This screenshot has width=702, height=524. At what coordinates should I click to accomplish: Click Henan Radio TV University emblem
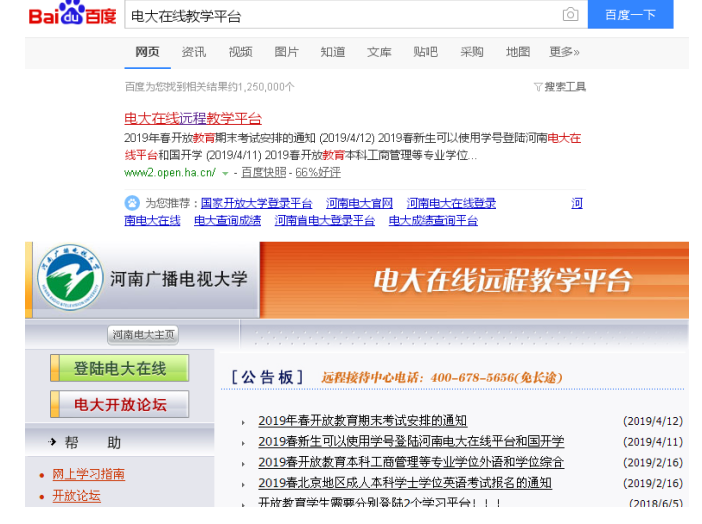[70, 278]
